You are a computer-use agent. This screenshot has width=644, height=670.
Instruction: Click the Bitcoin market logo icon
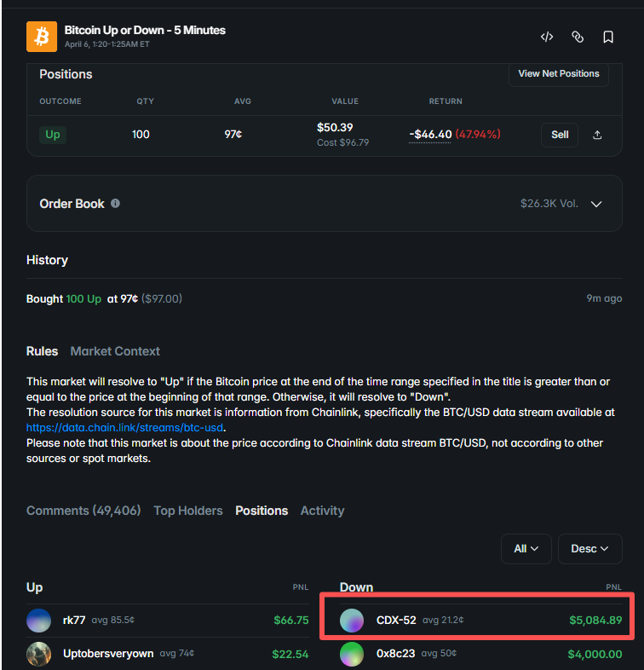point(42,37)
